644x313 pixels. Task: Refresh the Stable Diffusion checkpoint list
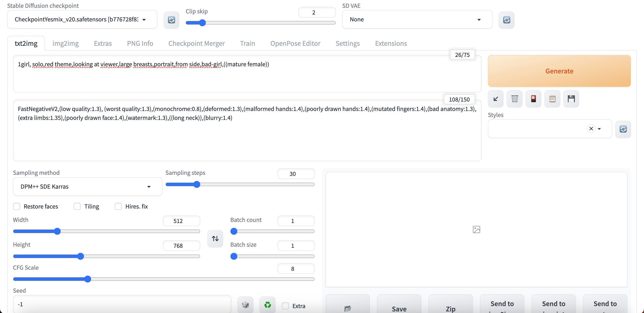[171, 20]
